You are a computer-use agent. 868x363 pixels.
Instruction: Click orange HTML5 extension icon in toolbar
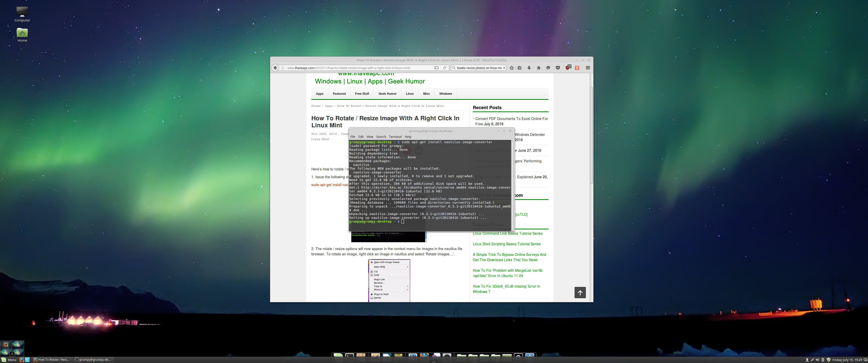point(577,68)
